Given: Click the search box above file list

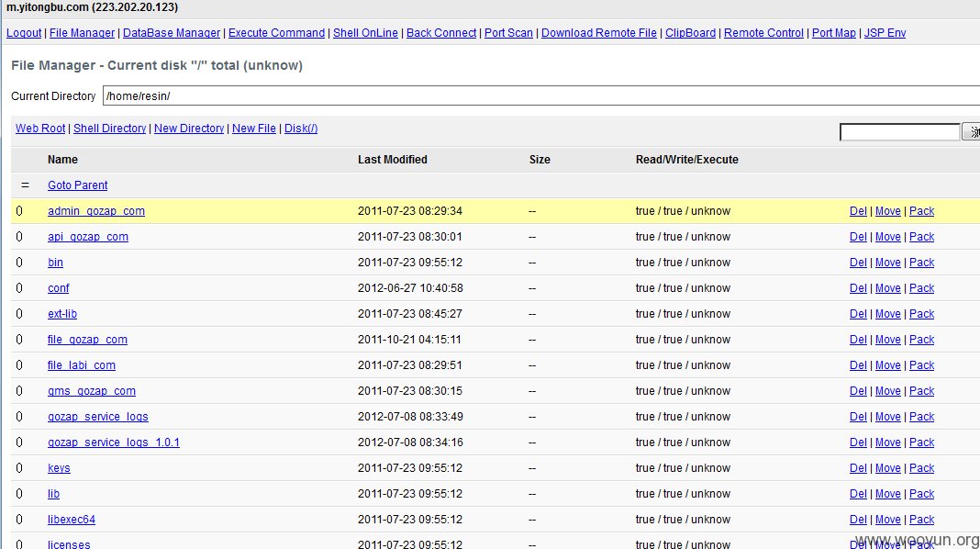Looking at the screenshot, I should pos(899,132).
